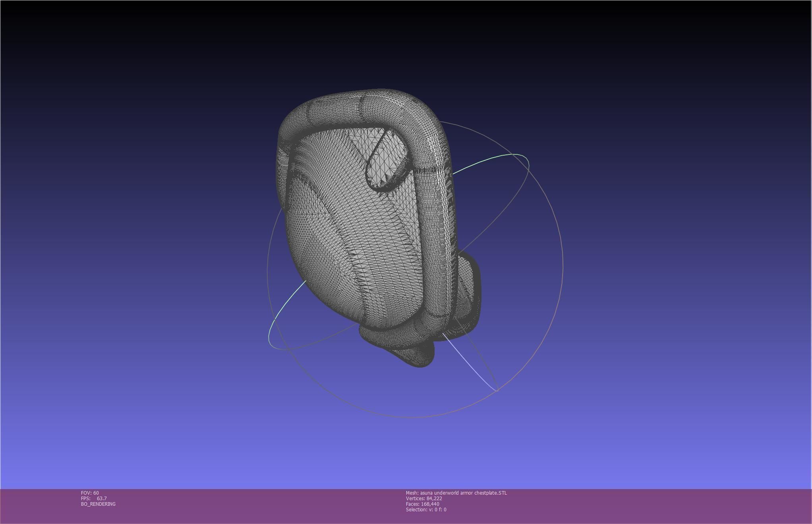Viewport: 812px width, 524px height.
Task: Click the purple info bar at bottom
Action: tap(636, 506)
